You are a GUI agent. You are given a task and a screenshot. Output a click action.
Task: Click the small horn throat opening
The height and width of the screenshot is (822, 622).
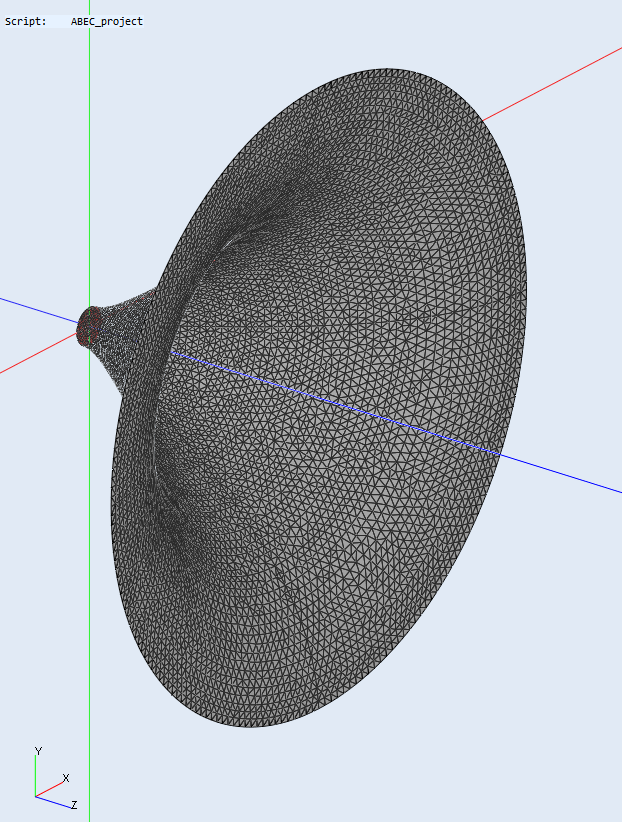[x=87, y=327]
